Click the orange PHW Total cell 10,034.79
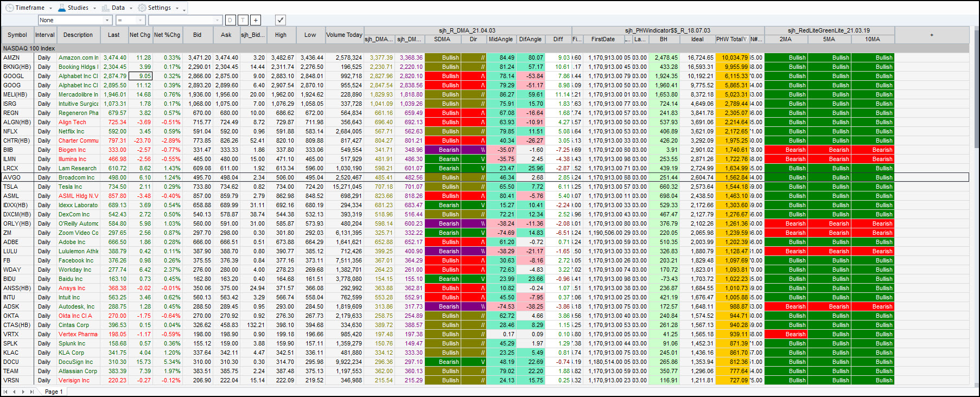980x397 pixels. (732, 57)
